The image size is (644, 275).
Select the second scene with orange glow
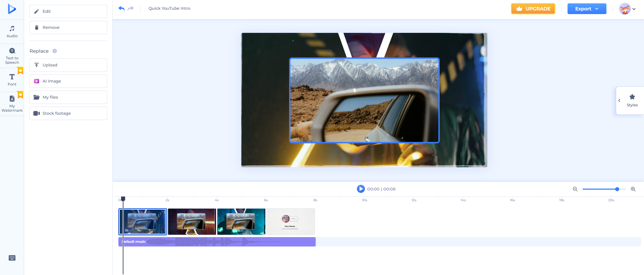(192, 222)
